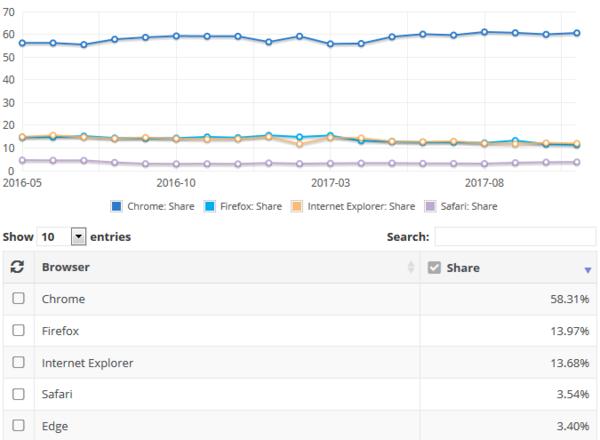
Task: Click the refresh icon in table header
Action: coord(17,267)
